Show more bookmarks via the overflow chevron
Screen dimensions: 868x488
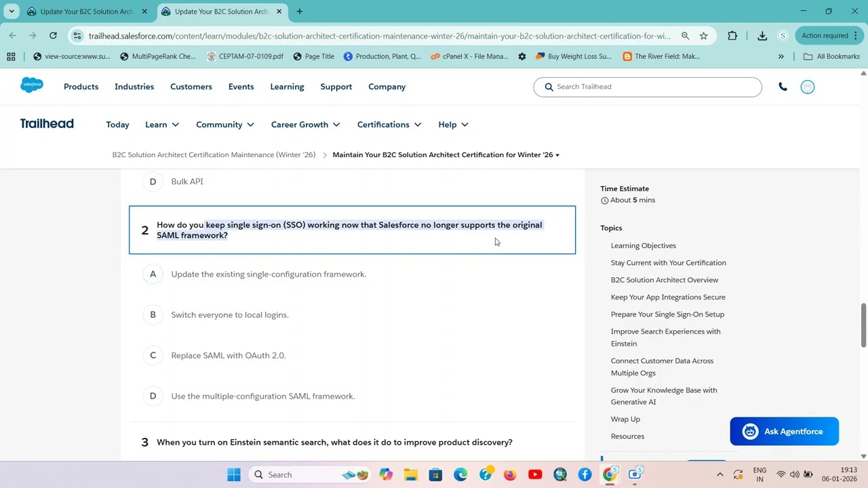point(781,56)
